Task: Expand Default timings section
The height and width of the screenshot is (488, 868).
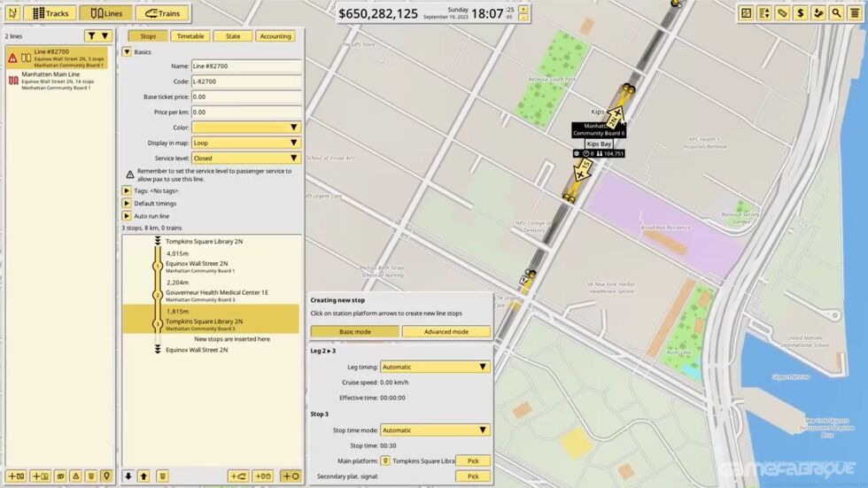Action: 127,203
